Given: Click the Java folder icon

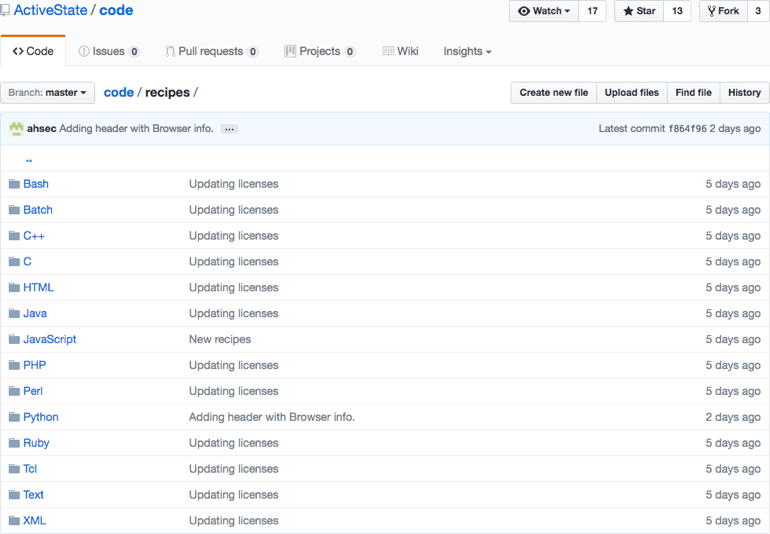Looking at the screenshot, I should 14,313.
